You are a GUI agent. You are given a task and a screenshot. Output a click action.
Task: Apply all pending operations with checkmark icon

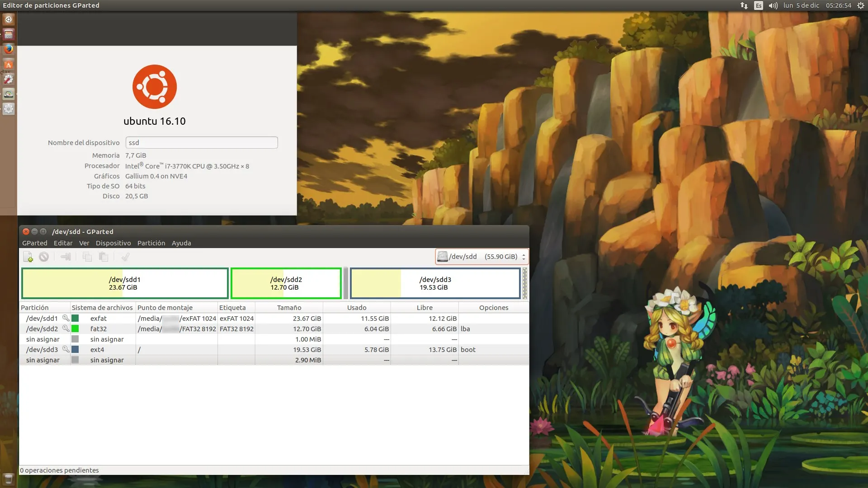click(x=125, y=257)
